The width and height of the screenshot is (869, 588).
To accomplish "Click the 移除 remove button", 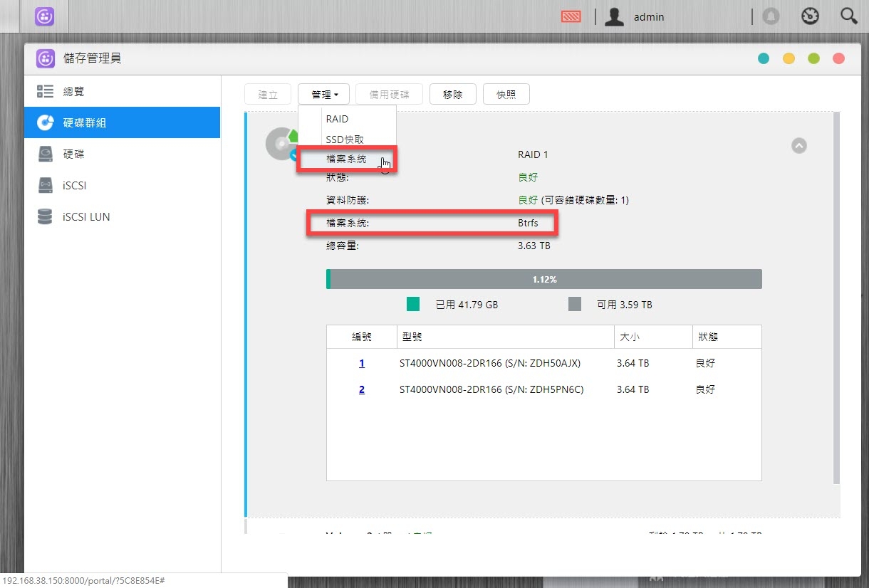I will [453, 95].
